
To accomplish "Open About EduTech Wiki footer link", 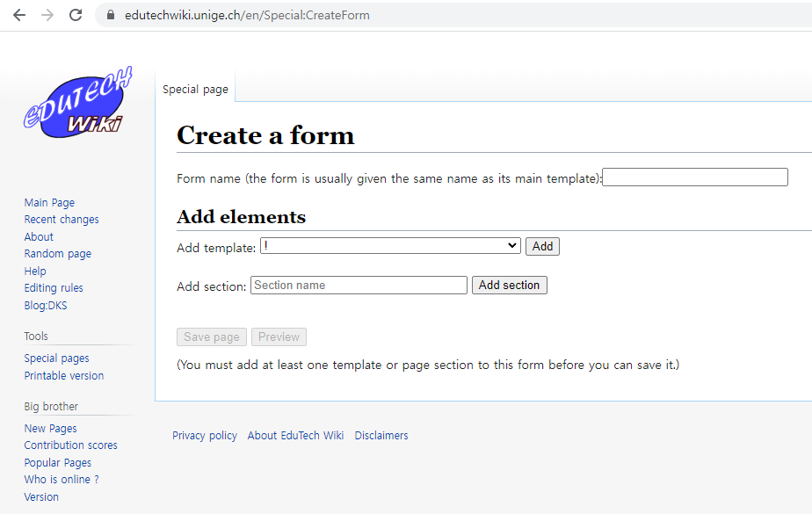I will (x=295, y=435).
